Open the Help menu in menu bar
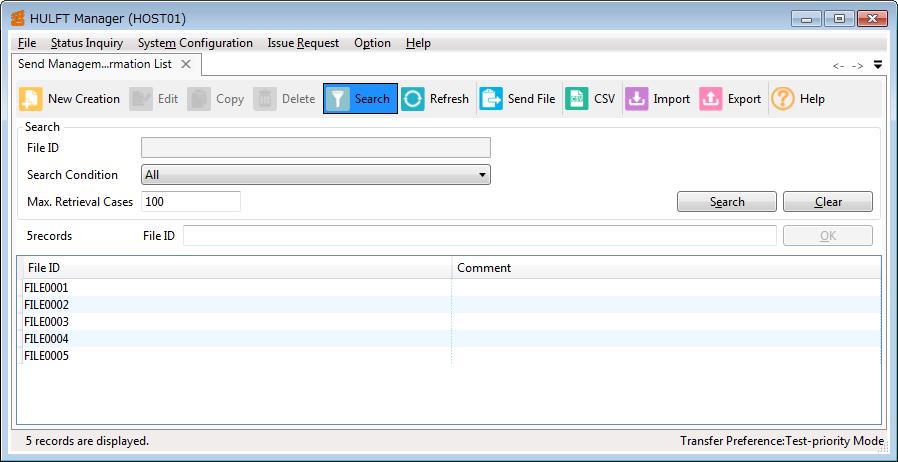Image resolution: width=898 pixels, height=462 pixels. [x=418, y=43]
